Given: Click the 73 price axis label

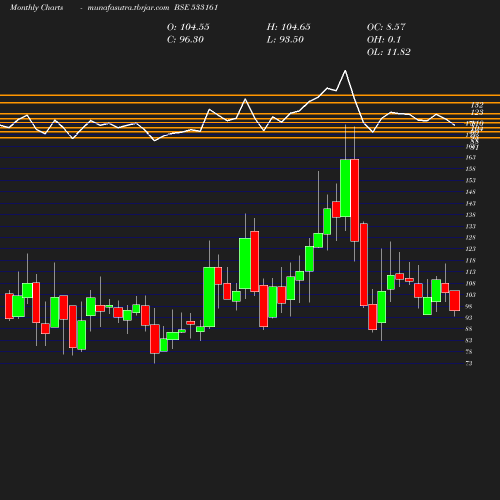Looking at the screenshot, I should tap(469, 363).
